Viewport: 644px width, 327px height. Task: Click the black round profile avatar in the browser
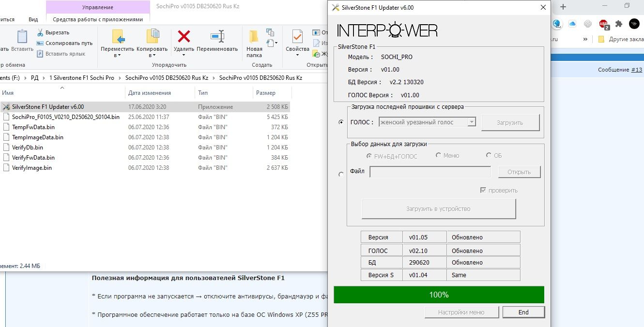coord(634,23)
